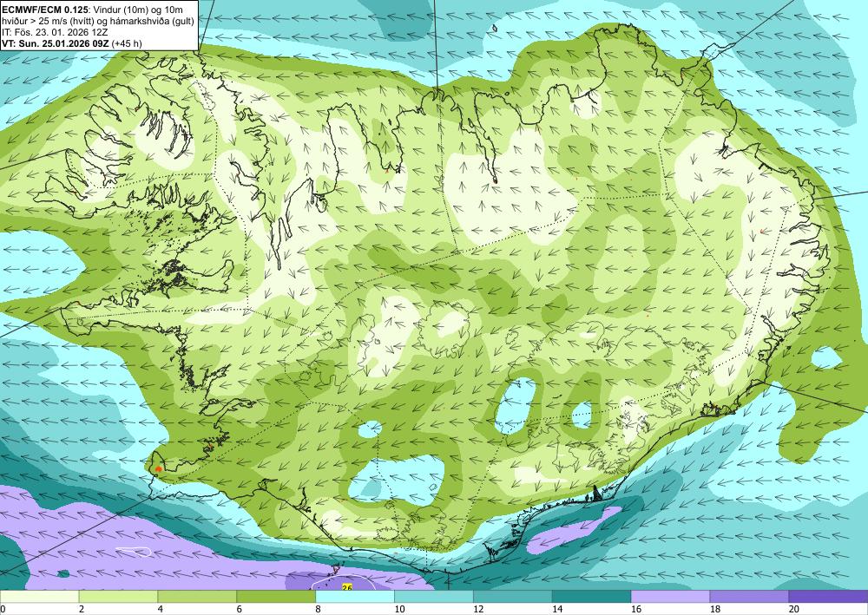Click the darker green 6–8 m/s legend swatch
Viewport: 868px width, 615px height.
(x=276, y=597)
